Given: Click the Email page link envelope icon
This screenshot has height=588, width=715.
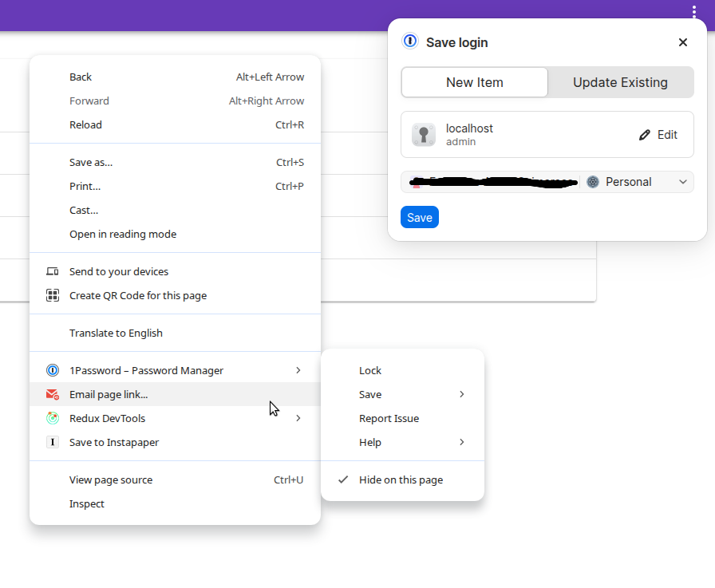Looking at the screenshot, I should pyautogui.click(x=53, y=394).
